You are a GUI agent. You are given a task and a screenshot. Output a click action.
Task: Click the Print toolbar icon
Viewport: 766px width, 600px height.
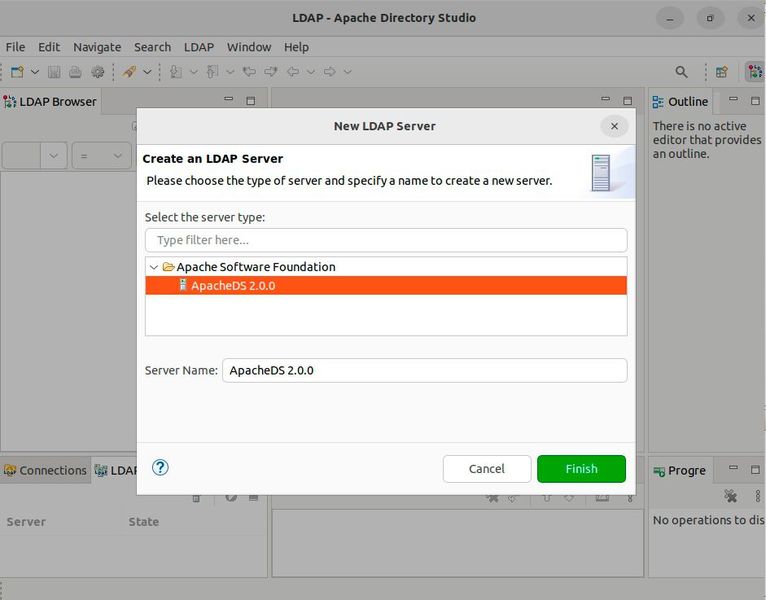[x=75, y=72]
